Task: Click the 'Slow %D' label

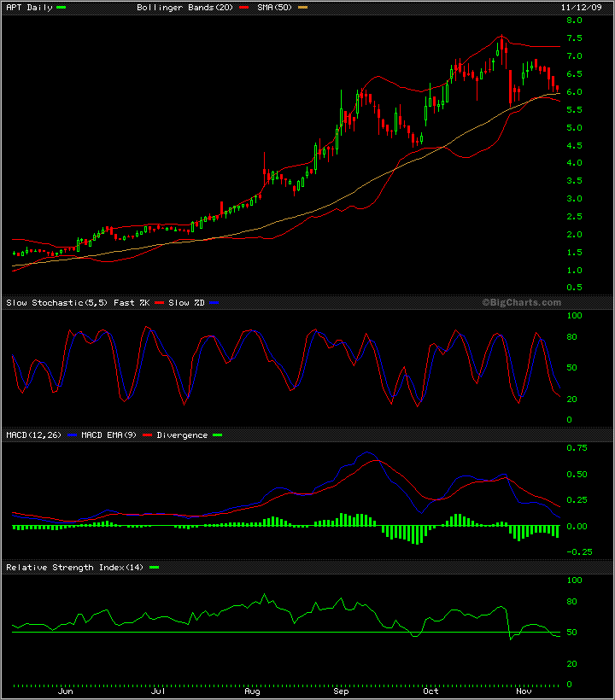Action: point(187,303)
